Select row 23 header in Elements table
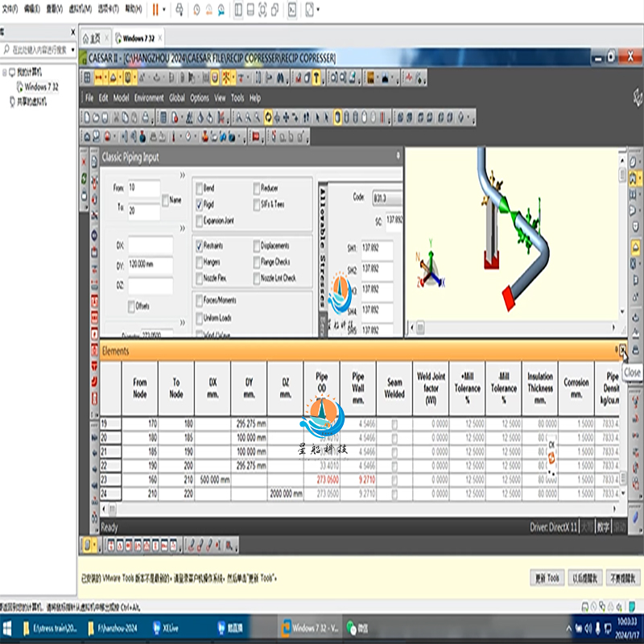Viewport: 644px width, 644px height. [110, 480]
